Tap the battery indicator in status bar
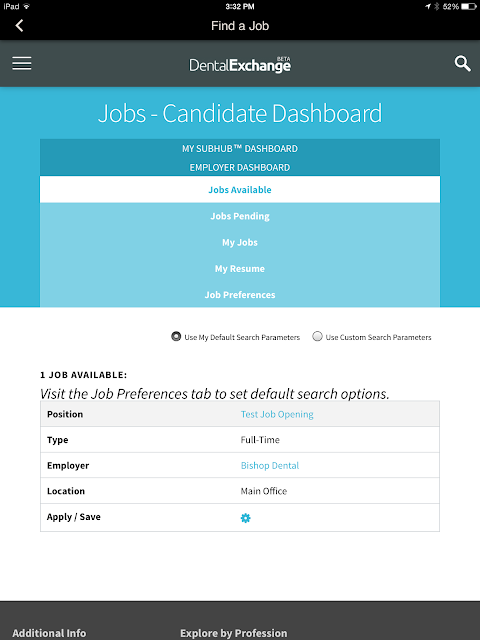The height and width of the screenshot is (640, 480). 469,7
